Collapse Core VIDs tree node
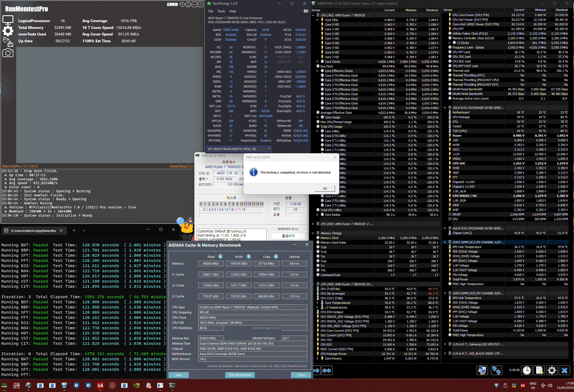Screen dimensions: 574x392 [317, 20]
